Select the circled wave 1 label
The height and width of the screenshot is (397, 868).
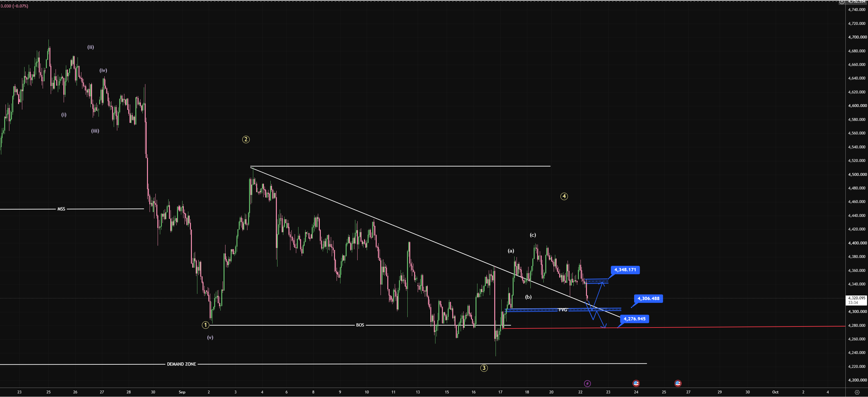click(x=205, y=325)
